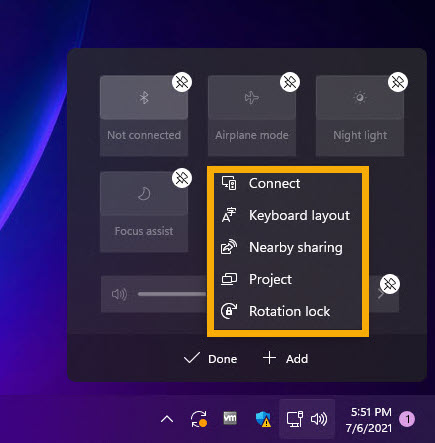Show hidden icons in system tray

point(167,419)
